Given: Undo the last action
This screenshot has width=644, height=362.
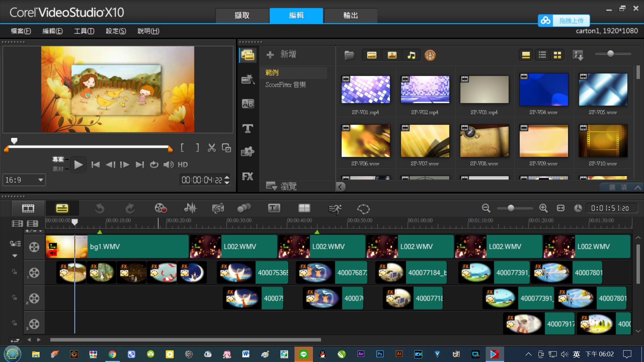Looking at the screenshot, I should [x=100, y=208].
